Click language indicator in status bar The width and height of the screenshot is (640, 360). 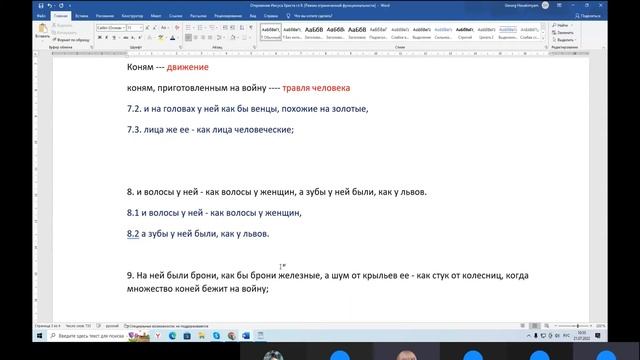coord(112,326)
